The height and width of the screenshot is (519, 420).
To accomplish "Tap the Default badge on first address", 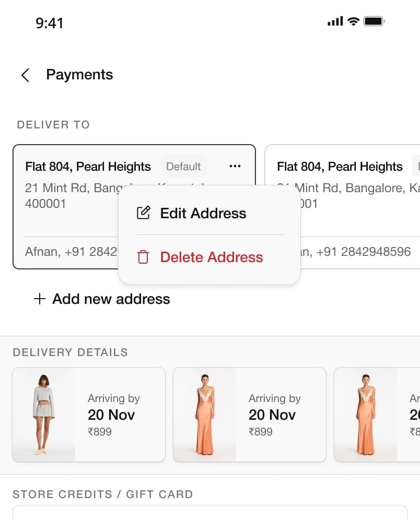I will (x=183, y=167).
